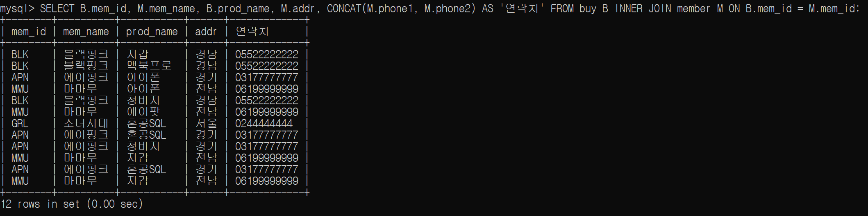This screenshot has width=868, height=216.
Task: Click the first 청바지 product cell
Action: click(x=143, y=100)
